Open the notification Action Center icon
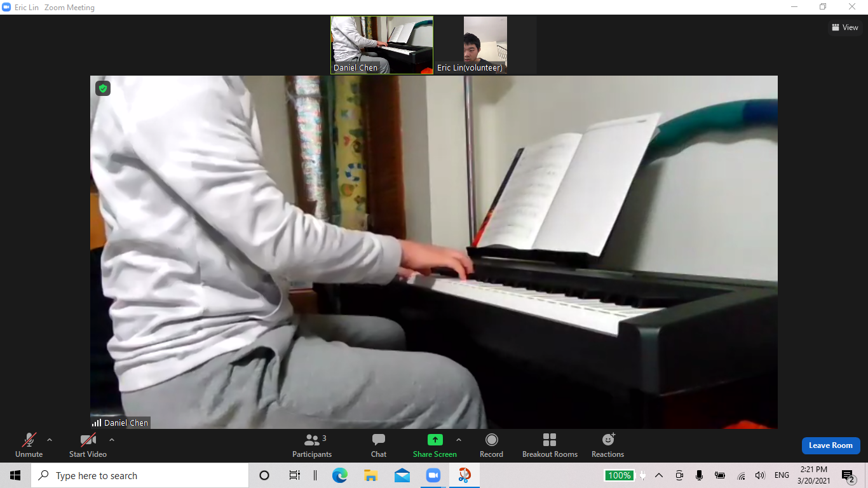 [x=848, y=475]
